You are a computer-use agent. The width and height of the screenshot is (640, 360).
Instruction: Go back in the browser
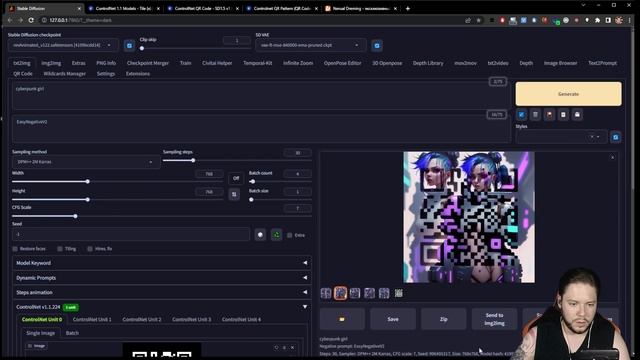click(10, 20)
